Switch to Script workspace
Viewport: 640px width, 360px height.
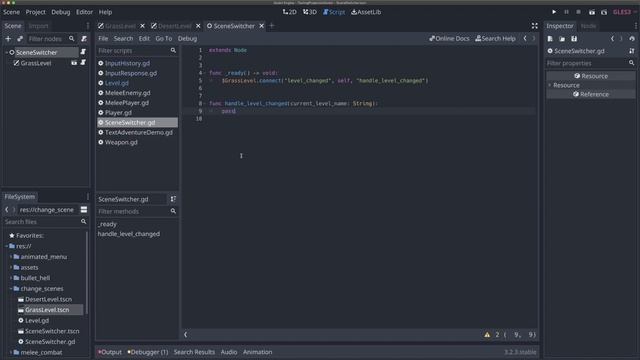click(x=334, y=12)
